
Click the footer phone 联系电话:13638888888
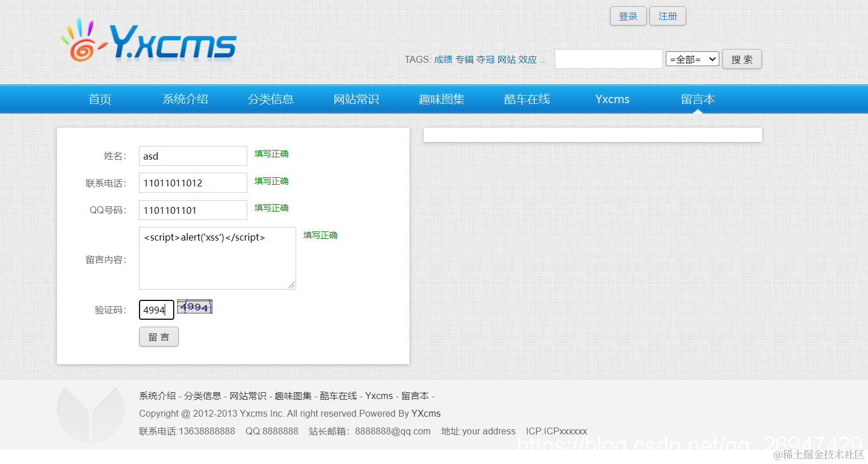pos(187,431)
